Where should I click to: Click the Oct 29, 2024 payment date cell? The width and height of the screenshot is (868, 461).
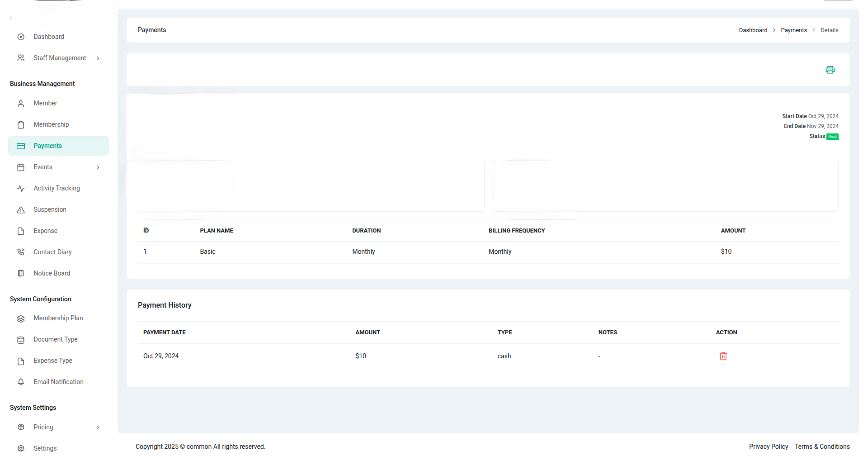161,356
